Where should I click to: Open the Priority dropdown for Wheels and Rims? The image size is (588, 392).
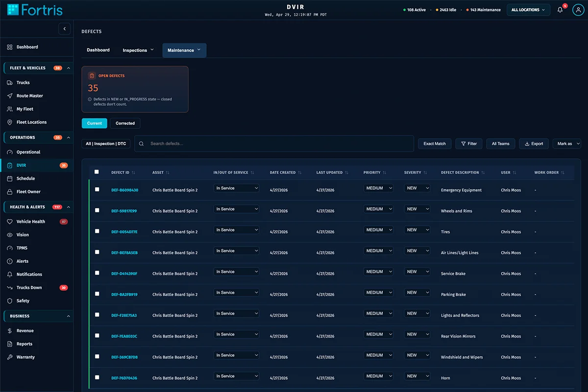tap(378, 209)
